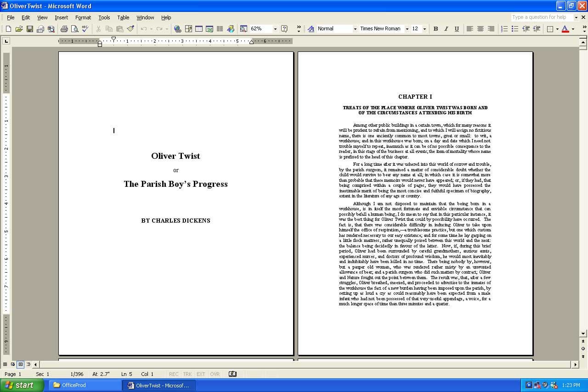Click the OliverTwist taskbar button
The width and height of the screenshot is (588, 392).
pos(159,385)
